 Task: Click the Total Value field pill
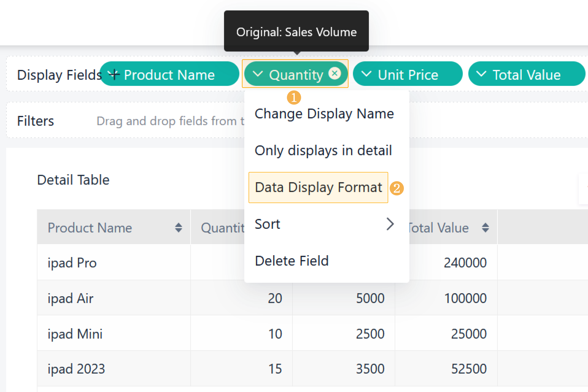(x=526, y=75)
